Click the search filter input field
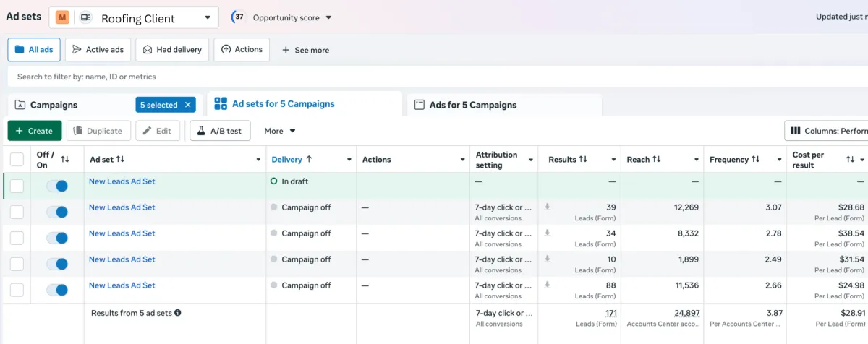Image resolution: width=868 pixels, height=344 pixels. coord(289,77)
